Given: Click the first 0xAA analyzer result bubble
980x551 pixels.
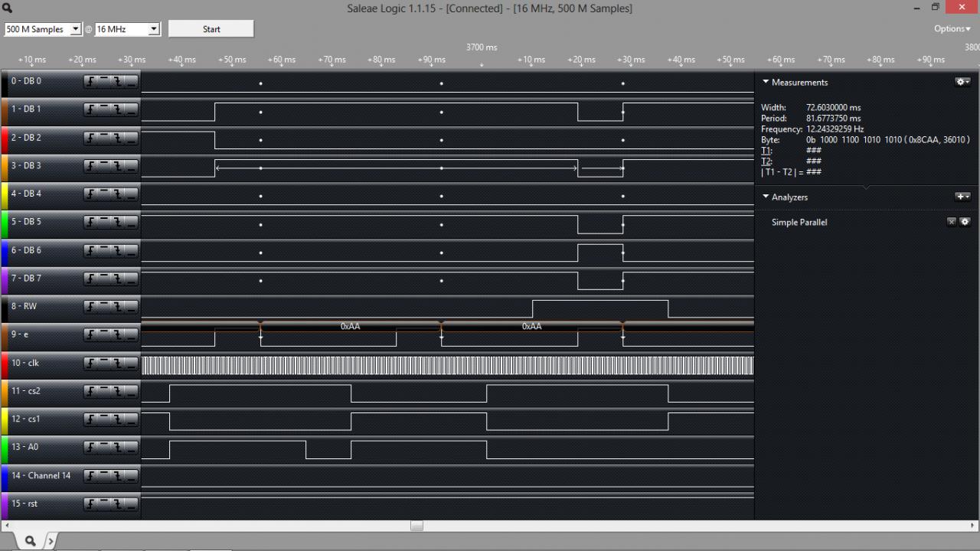Looking at the screenshot, I should pyautogui.click(x=351, y=326).
